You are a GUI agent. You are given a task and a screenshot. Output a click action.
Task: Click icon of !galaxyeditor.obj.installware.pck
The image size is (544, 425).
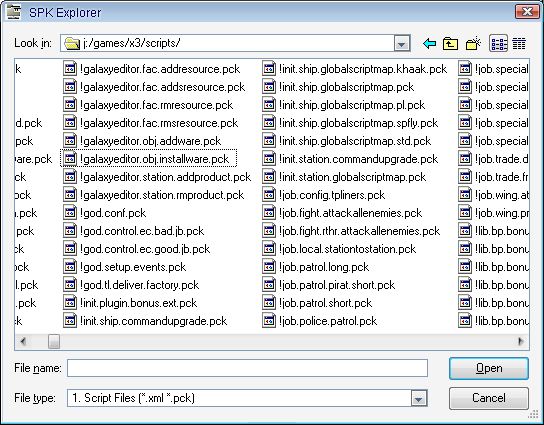[70, 159]
